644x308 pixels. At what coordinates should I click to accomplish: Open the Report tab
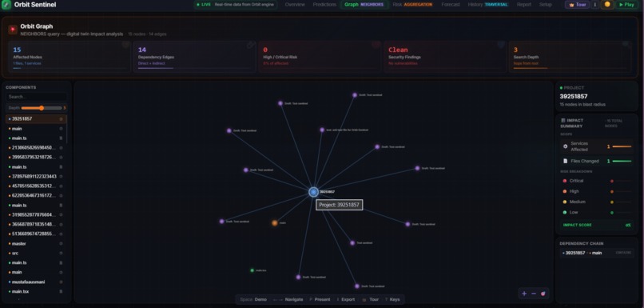pos(524,5)
